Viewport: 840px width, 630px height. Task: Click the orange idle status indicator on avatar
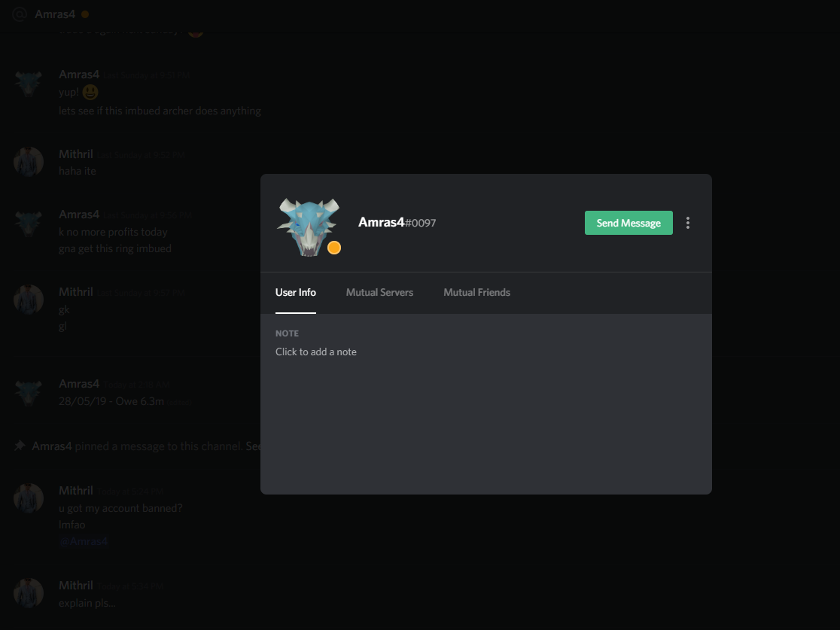pyautogui.click(x=333, y=248)
